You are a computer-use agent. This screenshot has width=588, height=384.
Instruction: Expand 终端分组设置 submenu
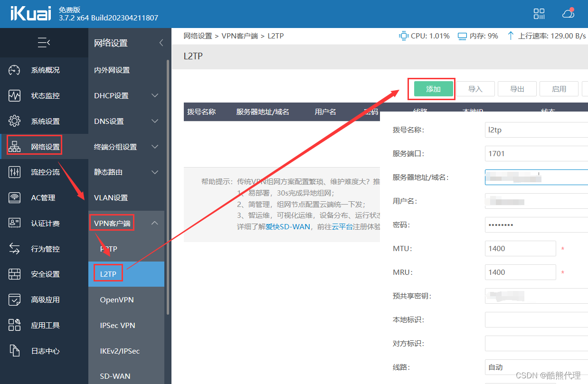[x=155, y=147]
